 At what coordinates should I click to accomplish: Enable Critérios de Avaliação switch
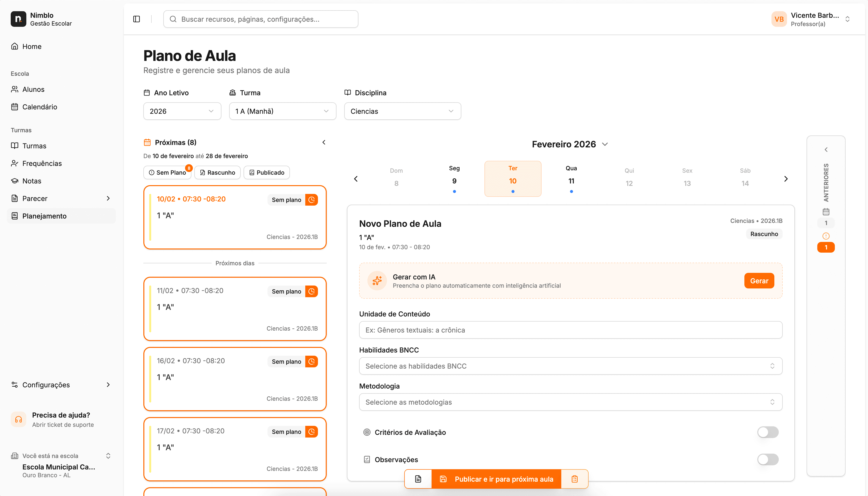tap(768, 432)
